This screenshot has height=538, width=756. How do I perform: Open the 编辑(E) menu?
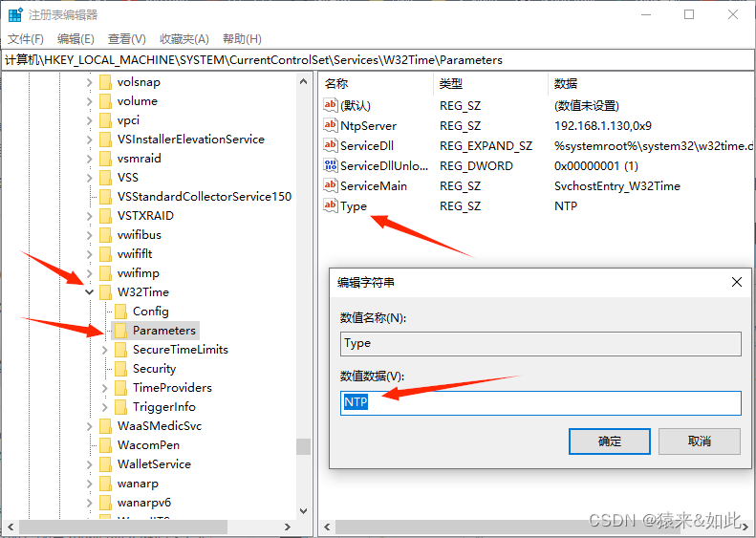(76, 39)
